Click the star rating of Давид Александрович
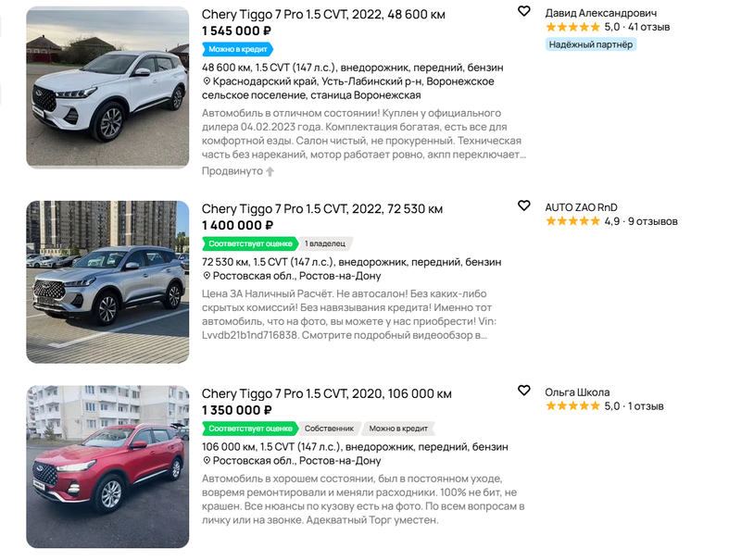 (572, 27)
